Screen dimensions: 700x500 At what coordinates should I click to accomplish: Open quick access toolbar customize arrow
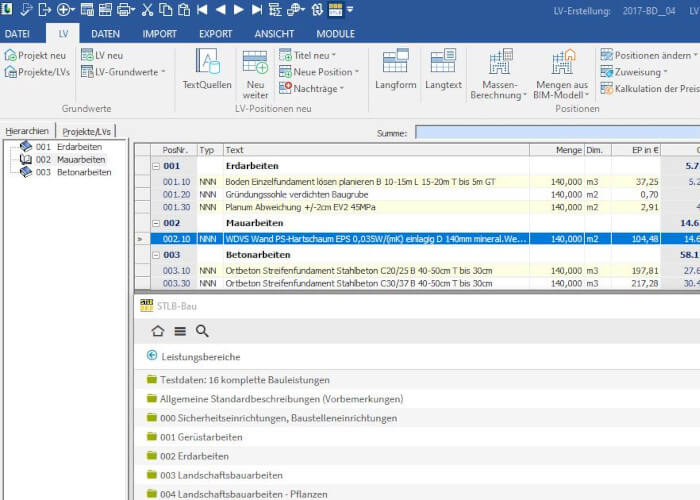[350, 9]
